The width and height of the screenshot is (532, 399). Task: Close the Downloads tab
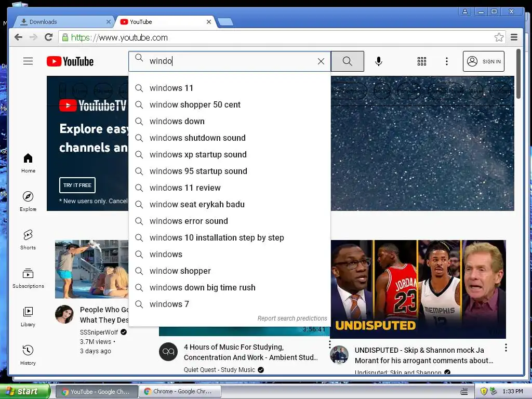(108, 22)
